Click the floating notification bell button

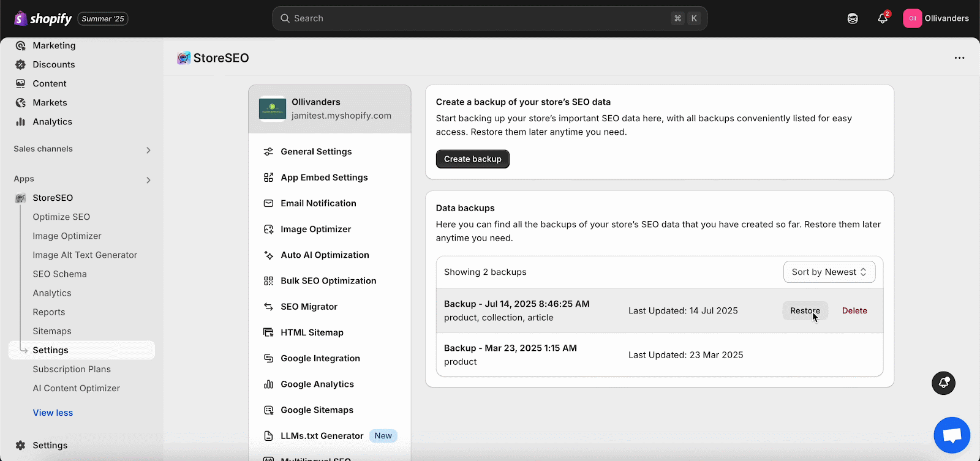point(943,383)
